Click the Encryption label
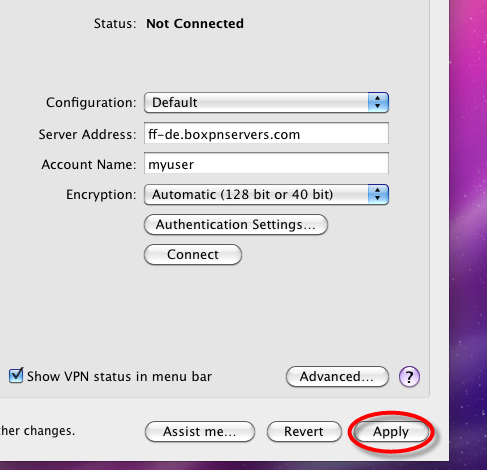The height and width of the screenshot is (470, 487). 101,195
